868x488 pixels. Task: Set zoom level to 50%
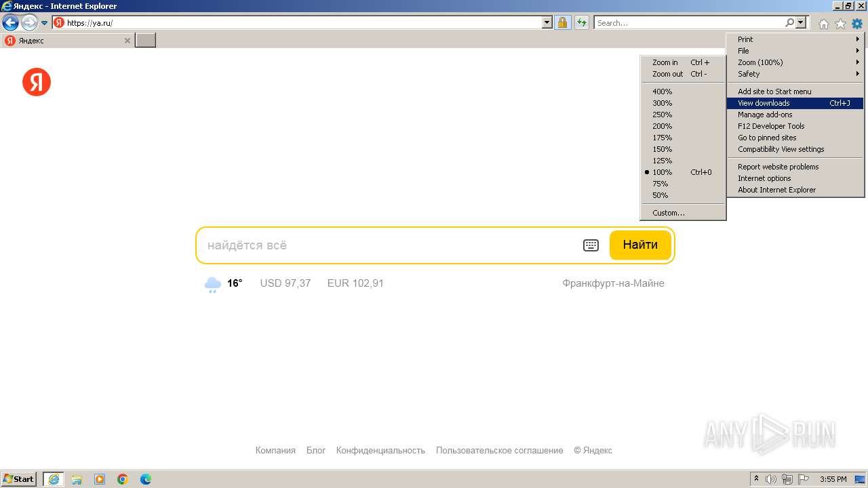point(683,195)
